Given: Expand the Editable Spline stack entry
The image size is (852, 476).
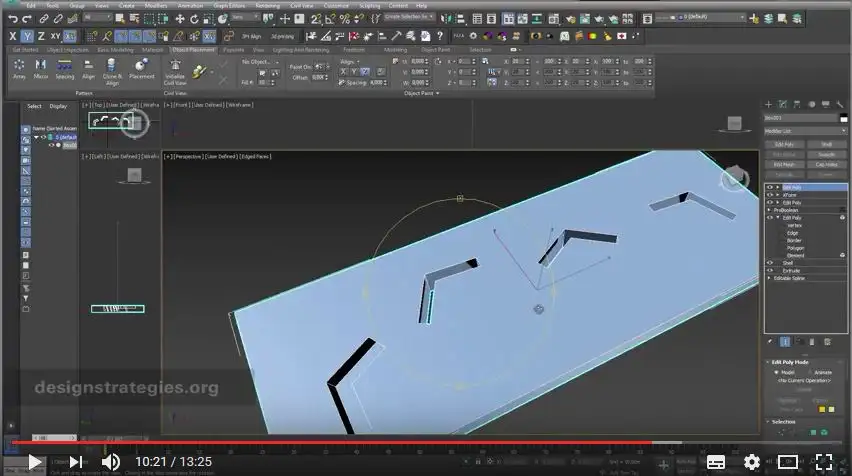Looking at the screenshot, I should point(769,278).
